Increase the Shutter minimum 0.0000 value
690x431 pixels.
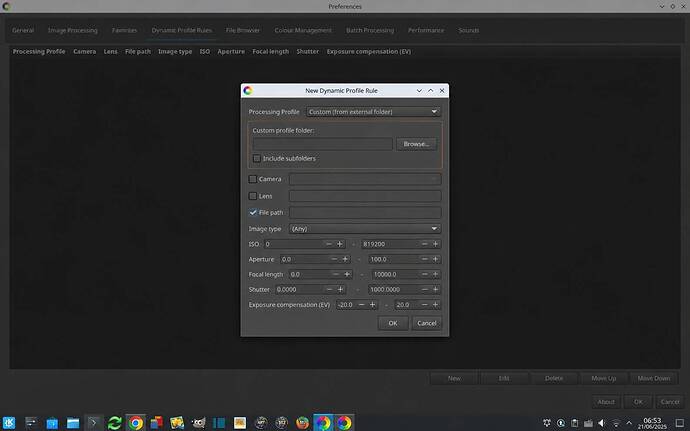tap(340, 289)
